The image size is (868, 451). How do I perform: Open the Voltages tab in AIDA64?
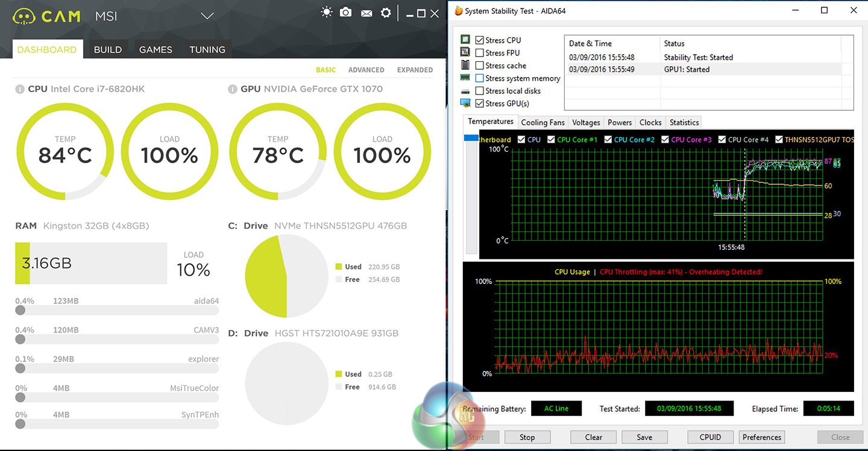pos(586,122)
